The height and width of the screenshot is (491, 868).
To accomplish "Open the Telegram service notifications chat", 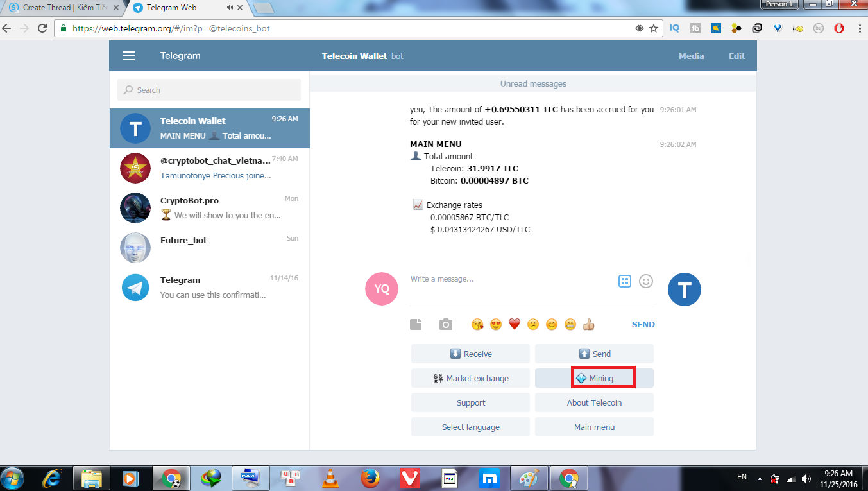I will point(210,287).
